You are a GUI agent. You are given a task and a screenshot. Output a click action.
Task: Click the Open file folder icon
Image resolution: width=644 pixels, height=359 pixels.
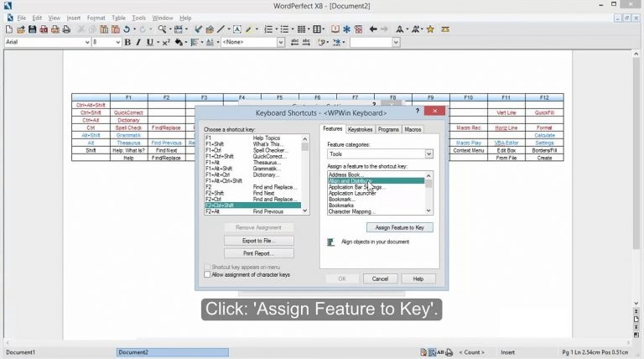click(x=21, y=29)
